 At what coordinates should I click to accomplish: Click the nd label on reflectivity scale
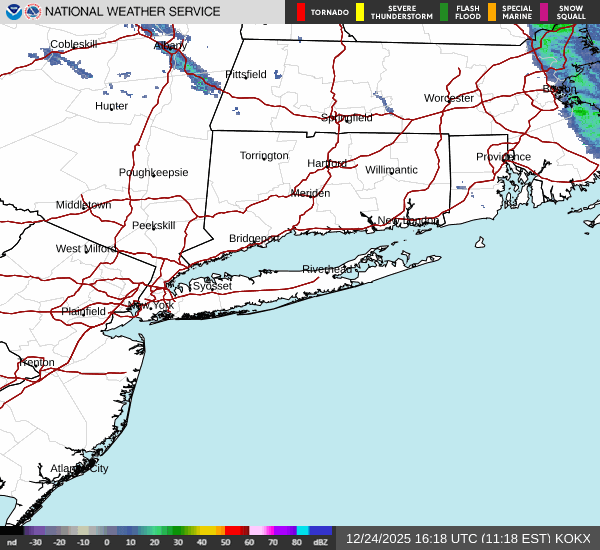(12, 542)
